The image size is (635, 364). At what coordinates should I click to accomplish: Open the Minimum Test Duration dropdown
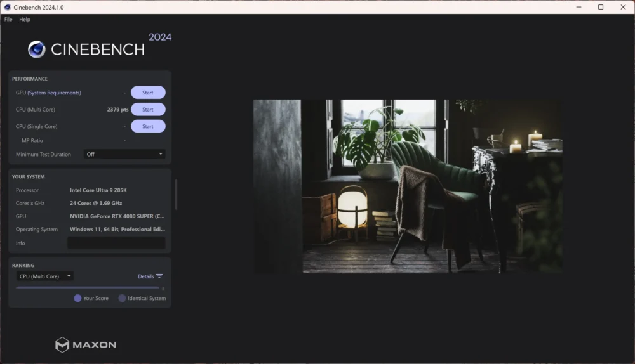(x=124, y=154)
